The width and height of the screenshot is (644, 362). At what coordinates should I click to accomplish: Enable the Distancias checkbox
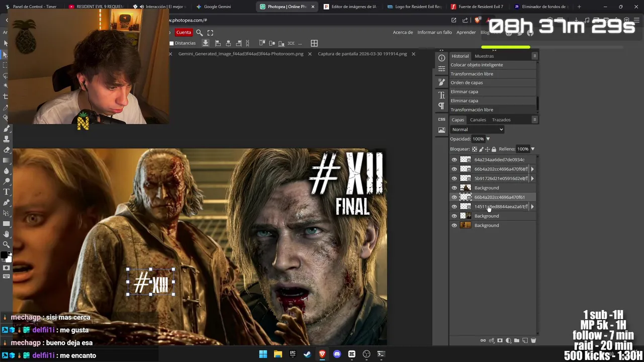(172, 43)
